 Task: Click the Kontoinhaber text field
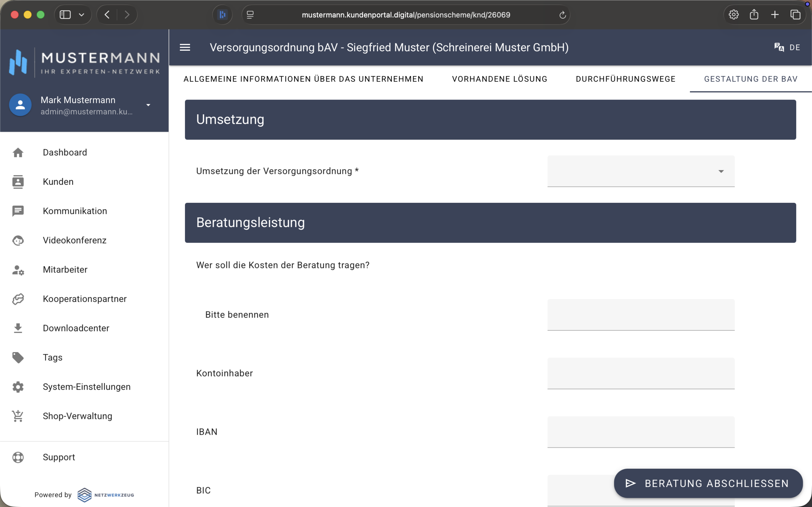point(640,373)
